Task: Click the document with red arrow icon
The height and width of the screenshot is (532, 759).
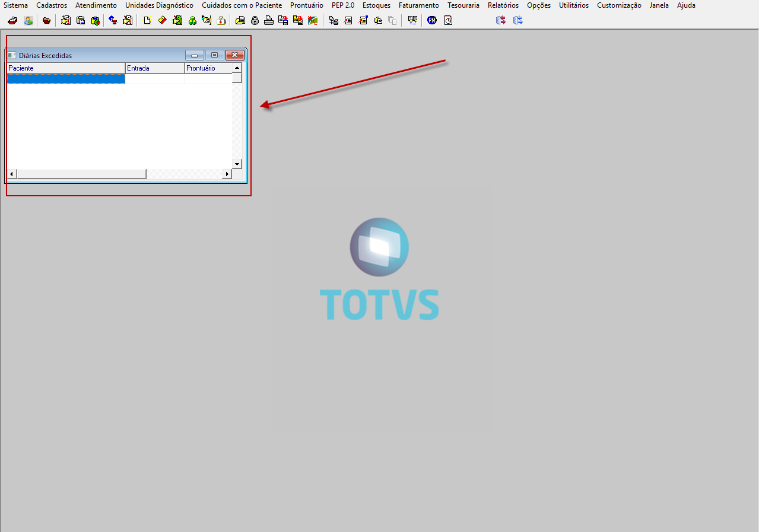Action: pos(348,20)
